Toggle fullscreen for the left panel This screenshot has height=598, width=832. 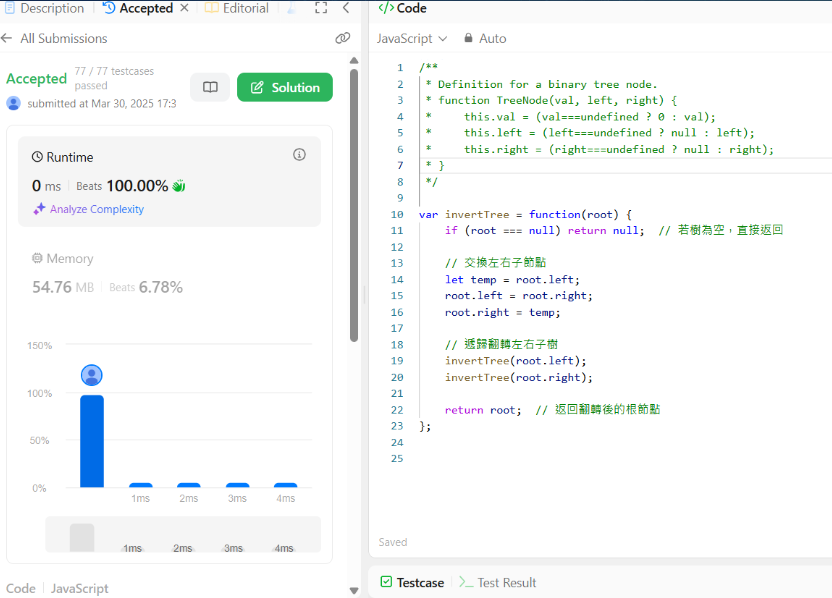coord(321,7)
